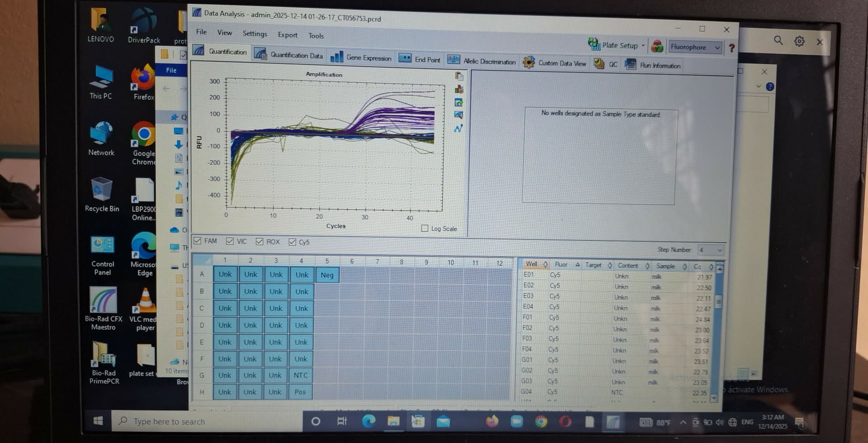
Task: Open the Fluorophore dropdown
Action: pos(695,47)
